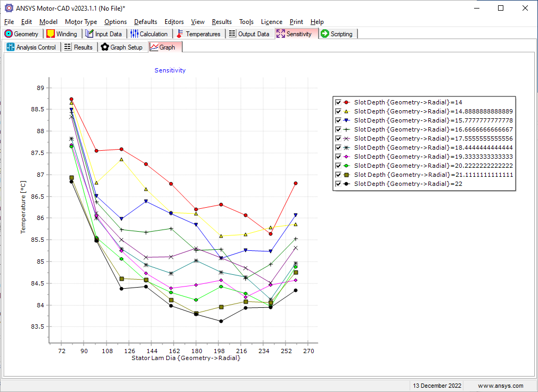
Task: Click the Analysis Control icon
Action: click(x=11, y=47)
